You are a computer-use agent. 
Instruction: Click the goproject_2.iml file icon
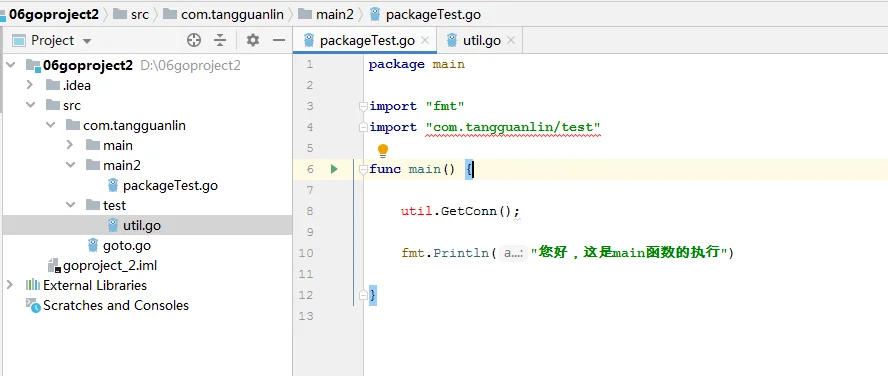tap(54, 266)
